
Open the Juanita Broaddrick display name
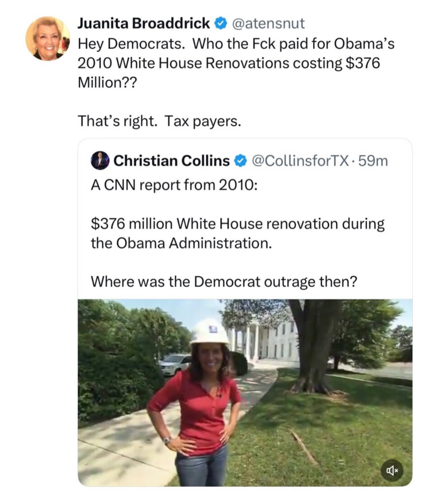tap(144, 23)
